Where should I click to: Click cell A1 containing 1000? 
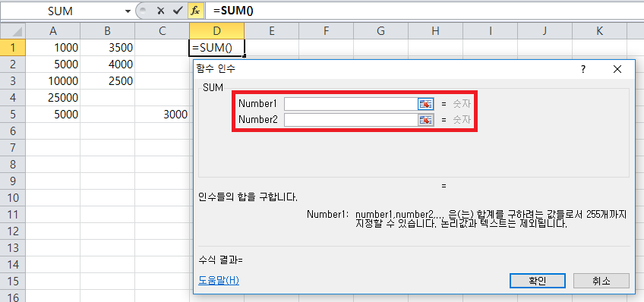[53, 48]
